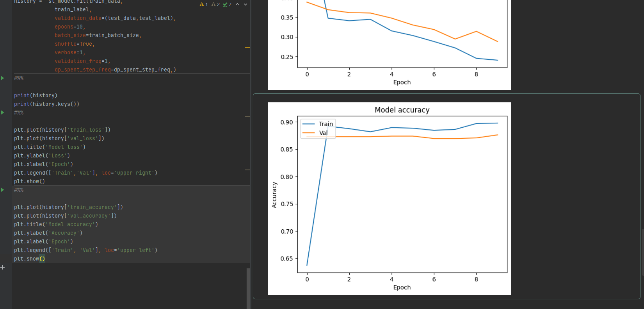Viewport: 644px width, 309px height.
Task: Click the line plt.ylabel('Loss')
Action: point(42,155)
